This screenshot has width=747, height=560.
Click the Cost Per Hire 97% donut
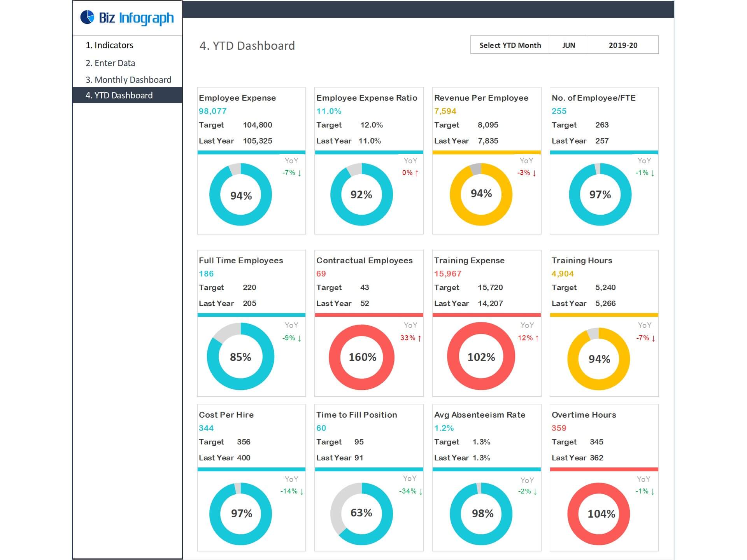click(240, 514)
